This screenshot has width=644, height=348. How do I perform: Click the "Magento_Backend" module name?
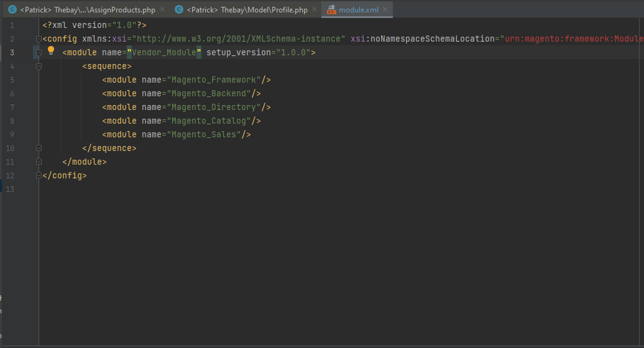(x=209, y=94)
